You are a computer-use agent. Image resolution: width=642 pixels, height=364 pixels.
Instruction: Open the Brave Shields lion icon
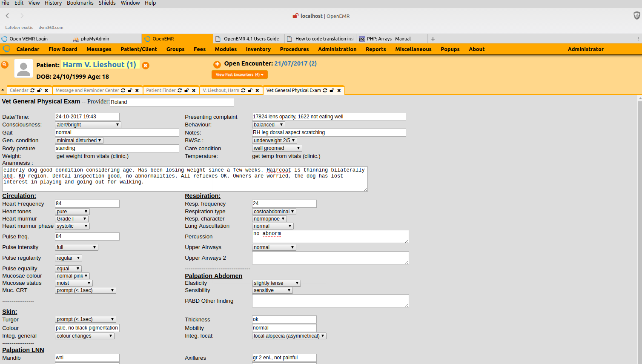[x=636, y=16]
